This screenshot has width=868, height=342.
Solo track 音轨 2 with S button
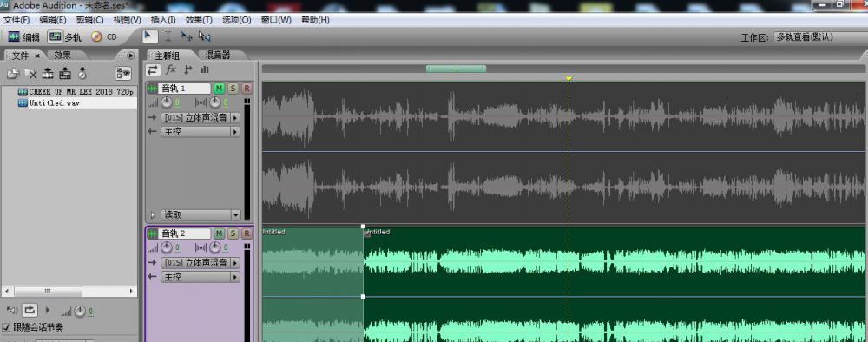tap(233, 233)
